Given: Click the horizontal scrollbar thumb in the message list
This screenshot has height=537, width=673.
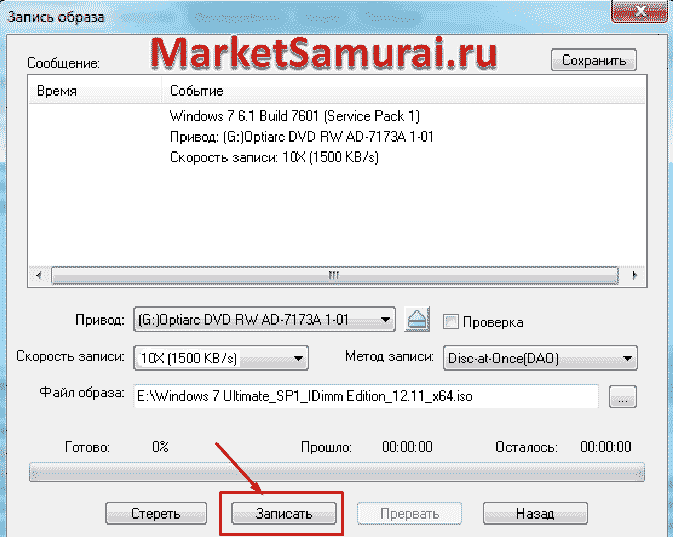Looking at the screenshot, I should (335, 275).
